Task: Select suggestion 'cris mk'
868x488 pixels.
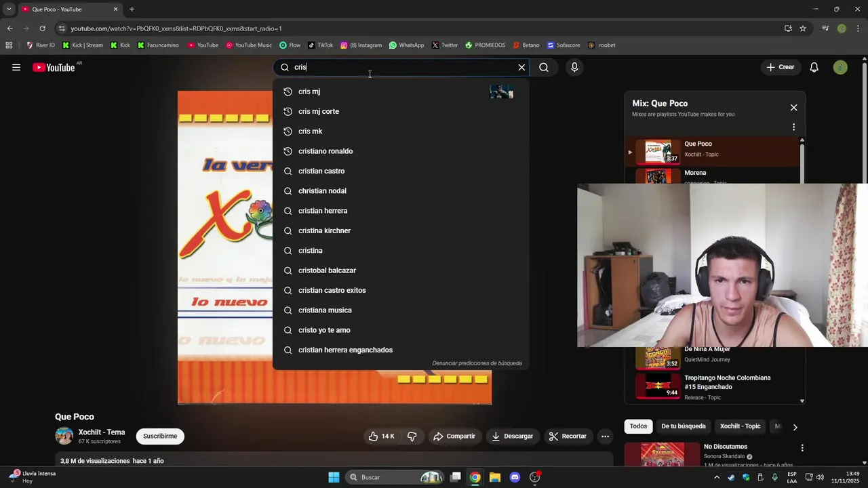Action: (401, 131)
